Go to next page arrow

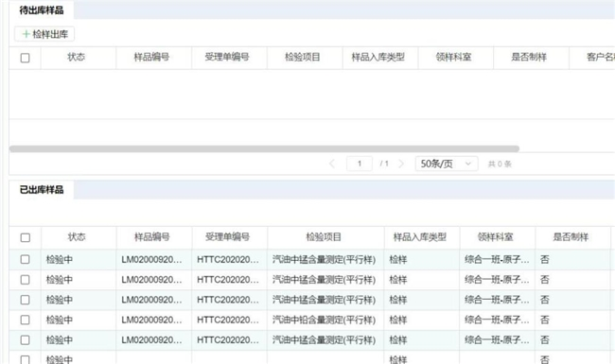click(401, 164)
